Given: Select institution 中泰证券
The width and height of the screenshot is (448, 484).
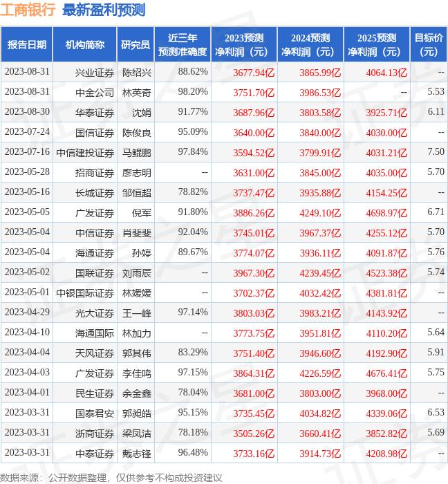Looking at the screenshot, I should click(95, 454).
